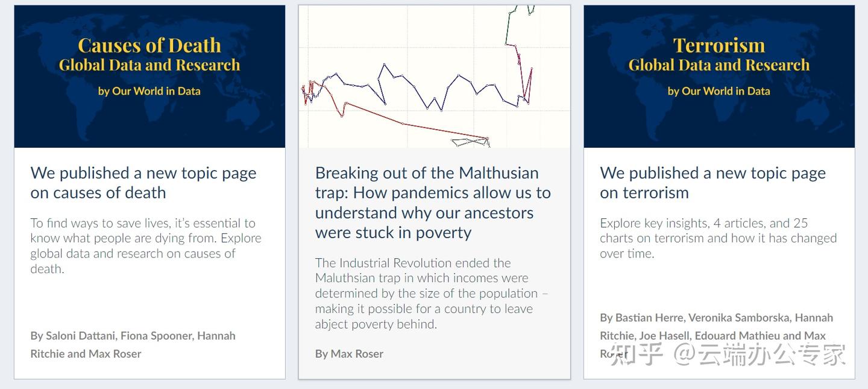Screen dimensions: 868x389
Task: Click the Saloni Dattani author byline
Action: tap(133, 344)
